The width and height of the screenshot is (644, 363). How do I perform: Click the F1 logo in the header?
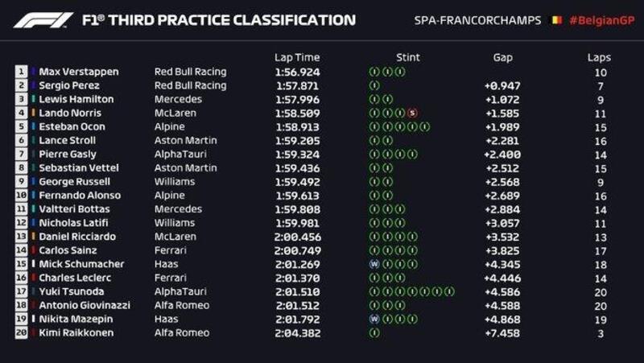(x=43, y=20)
